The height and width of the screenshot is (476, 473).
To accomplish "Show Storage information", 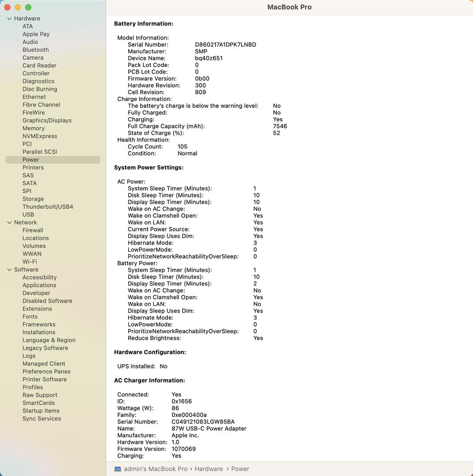I will (x=33, y=199).
